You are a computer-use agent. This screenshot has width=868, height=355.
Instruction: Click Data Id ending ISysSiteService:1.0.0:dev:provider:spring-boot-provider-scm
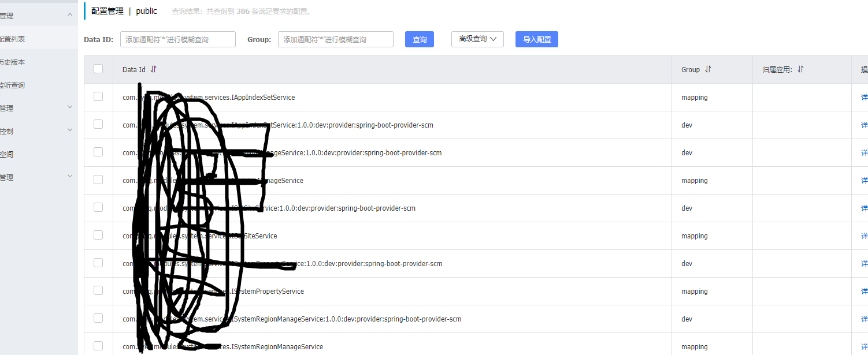tap(269, 208)
